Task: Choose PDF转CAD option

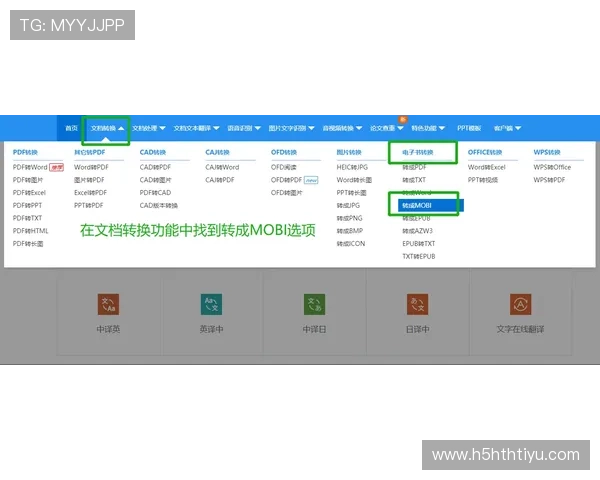Action: [155, 193]
